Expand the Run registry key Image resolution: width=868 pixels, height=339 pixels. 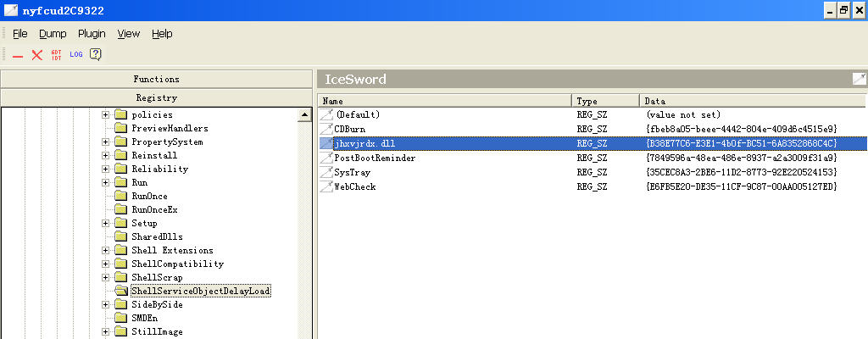(x=105, y=183)
